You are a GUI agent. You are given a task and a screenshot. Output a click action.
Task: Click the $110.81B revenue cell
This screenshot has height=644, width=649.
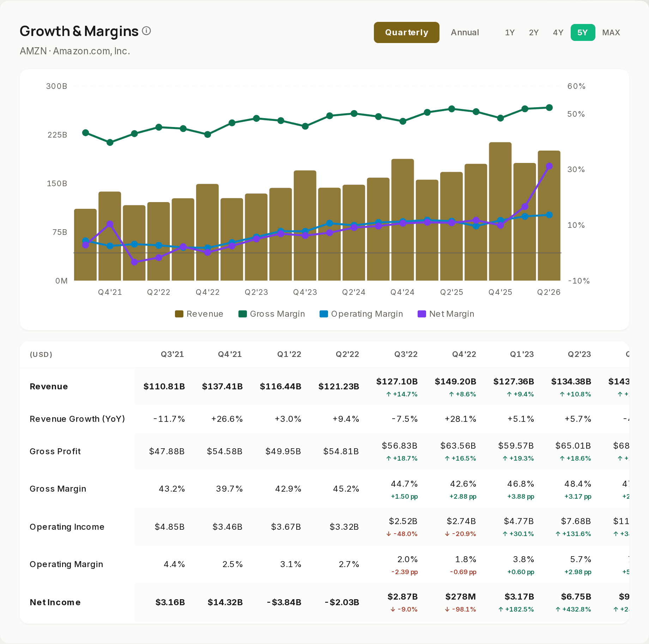(x=164, y=387)
